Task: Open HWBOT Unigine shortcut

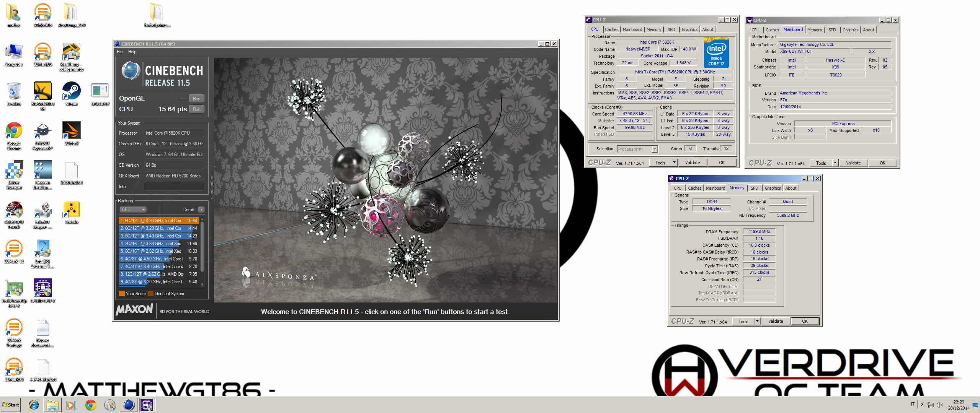Action: [42, 215]
